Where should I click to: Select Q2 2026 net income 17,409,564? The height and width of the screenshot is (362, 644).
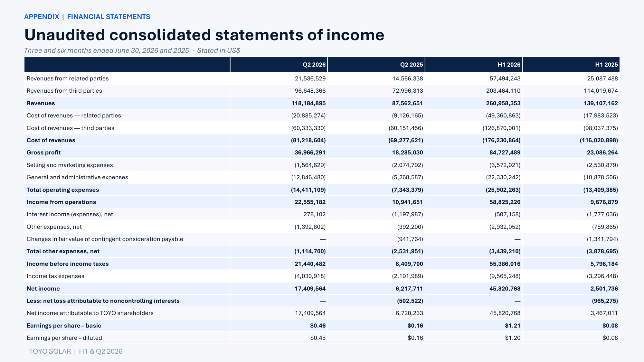coord(310,289)
